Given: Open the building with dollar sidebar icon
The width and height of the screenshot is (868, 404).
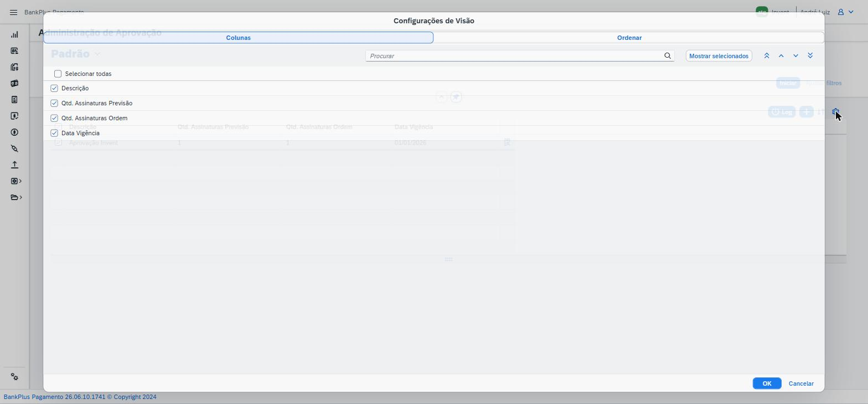Looking at the screenshot, I should [x=14, y=67].
